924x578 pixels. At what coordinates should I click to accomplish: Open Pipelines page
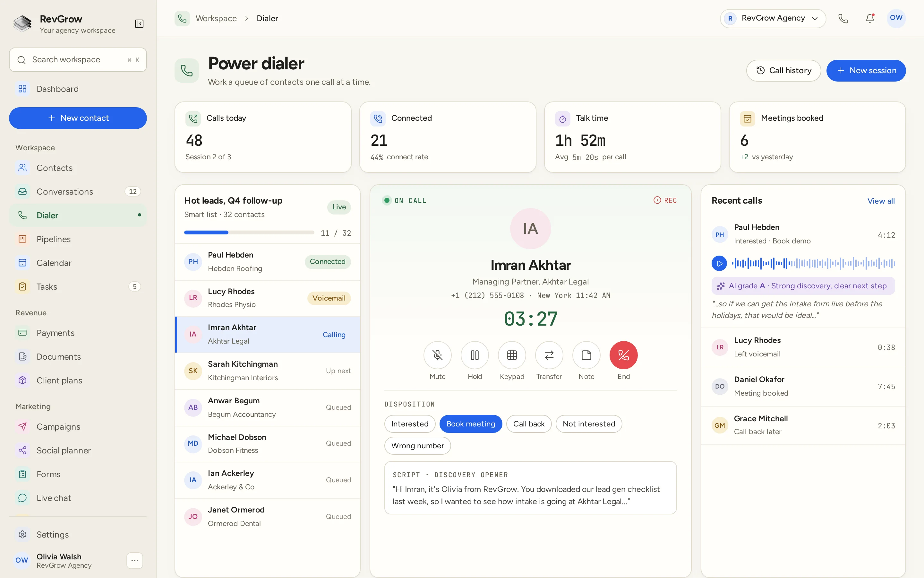[78, 239]
